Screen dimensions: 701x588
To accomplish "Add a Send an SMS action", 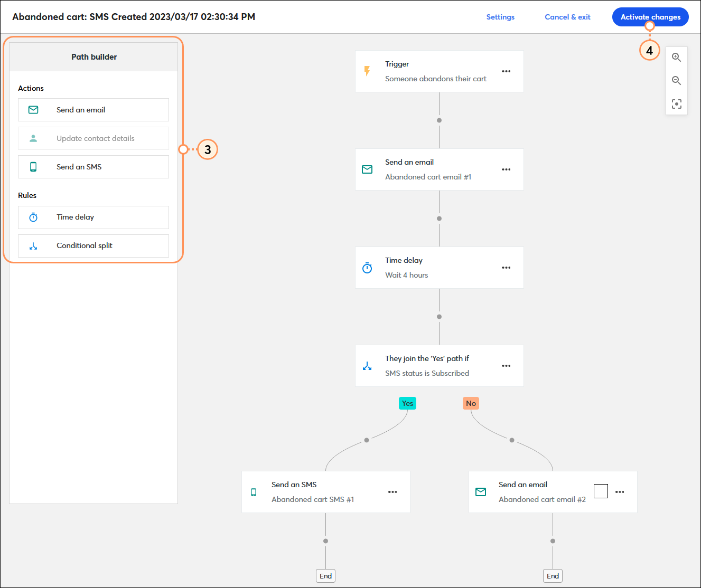I will click(x=94, y=167).
